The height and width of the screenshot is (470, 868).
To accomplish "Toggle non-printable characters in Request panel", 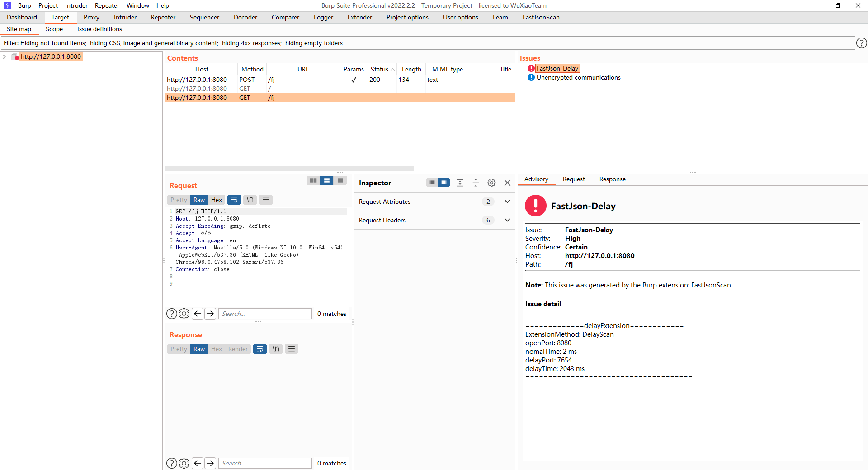I will pyautogui.click(x=250, y=200).
